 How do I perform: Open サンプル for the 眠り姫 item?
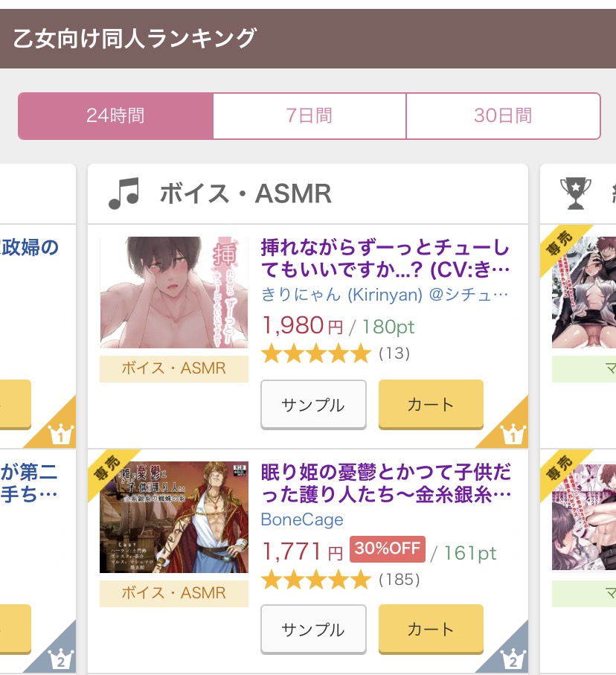[313, 629]
